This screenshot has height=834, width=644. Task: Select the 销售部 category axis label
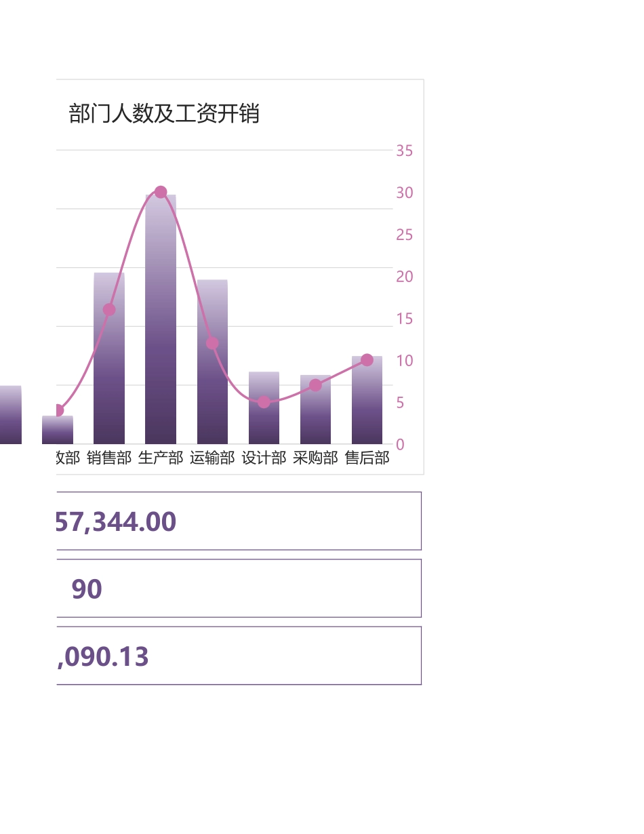pyautogui.click(x=109, y=458)
